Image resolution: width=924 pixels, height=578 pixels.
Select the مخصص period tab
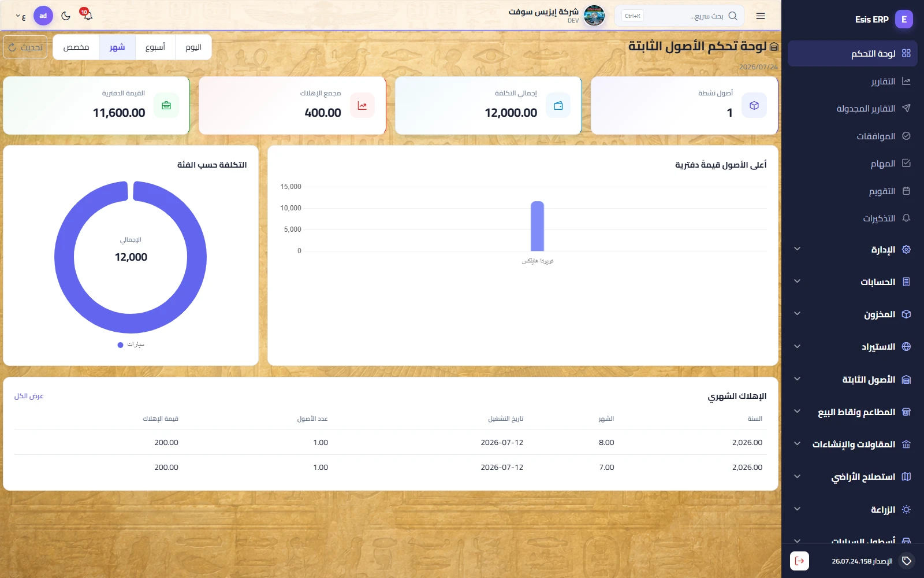click(76, 47)
